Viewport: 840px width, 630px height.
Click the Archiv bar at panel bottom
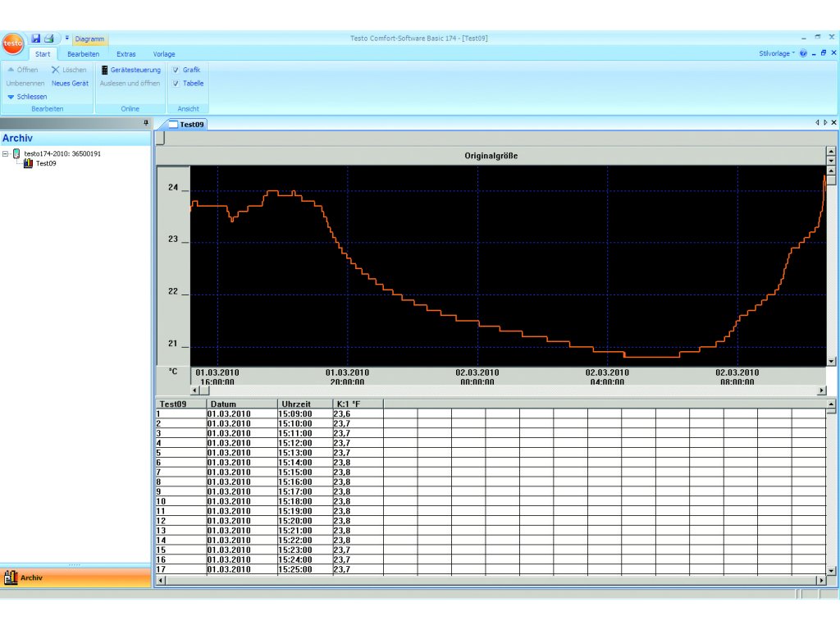click(75, 577)
